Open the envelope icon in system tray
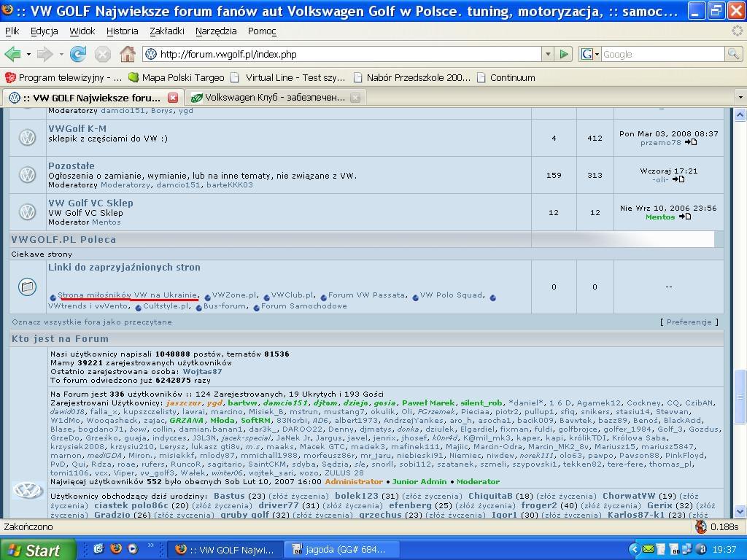This screenshot has width=747, height=560. [649, 549]
